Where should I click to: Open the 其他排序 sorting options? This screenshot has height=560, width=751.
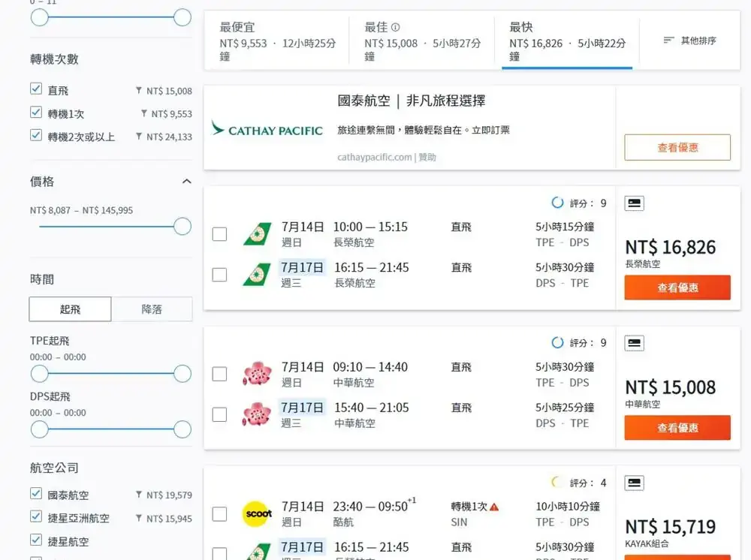689,41
